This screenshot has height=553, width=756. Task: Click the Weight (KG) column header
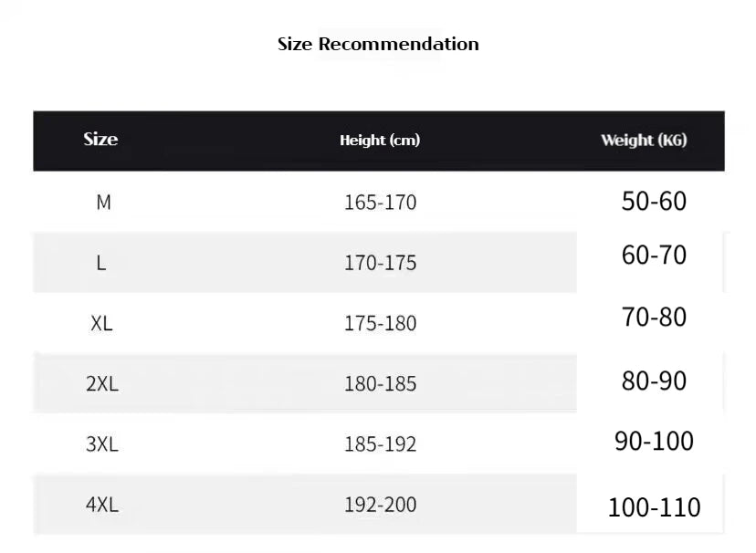pos(644,141)
